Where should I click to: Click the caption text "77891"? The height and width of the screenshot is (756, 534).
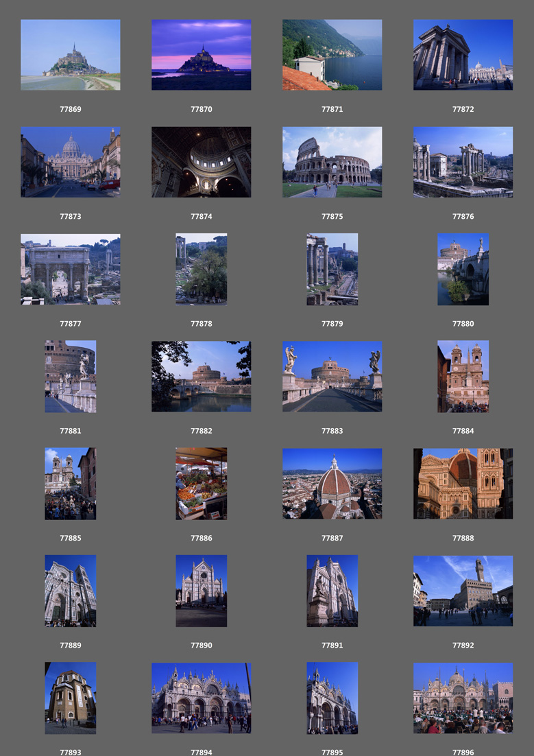pyautogui.click(x=332, y=645)
